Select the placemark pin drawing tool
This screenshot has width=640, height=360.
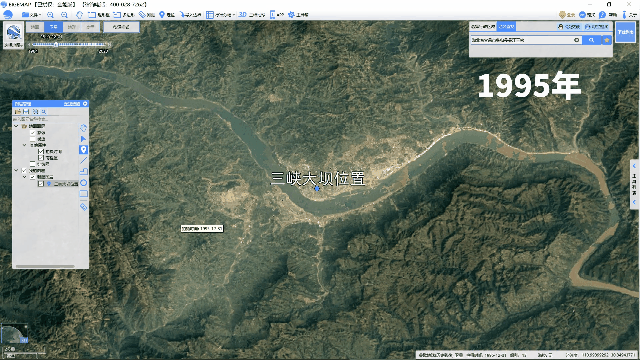coord(84,150)
